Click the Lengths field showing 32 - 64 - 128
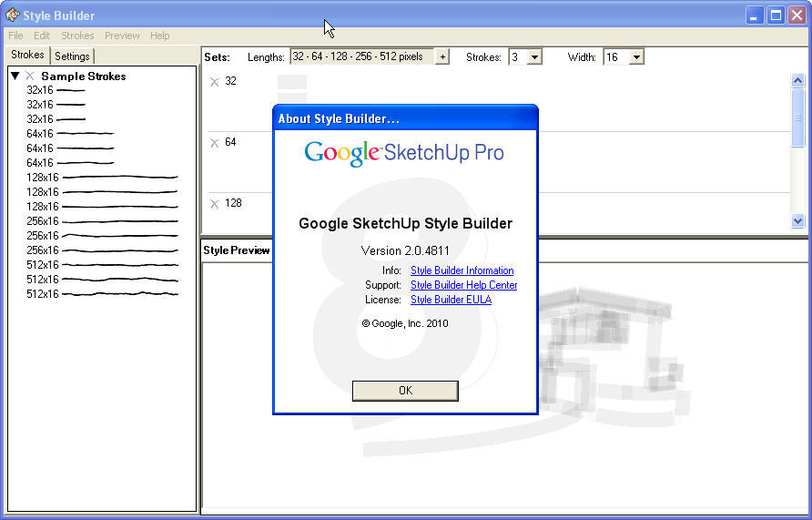 [362, 56]
